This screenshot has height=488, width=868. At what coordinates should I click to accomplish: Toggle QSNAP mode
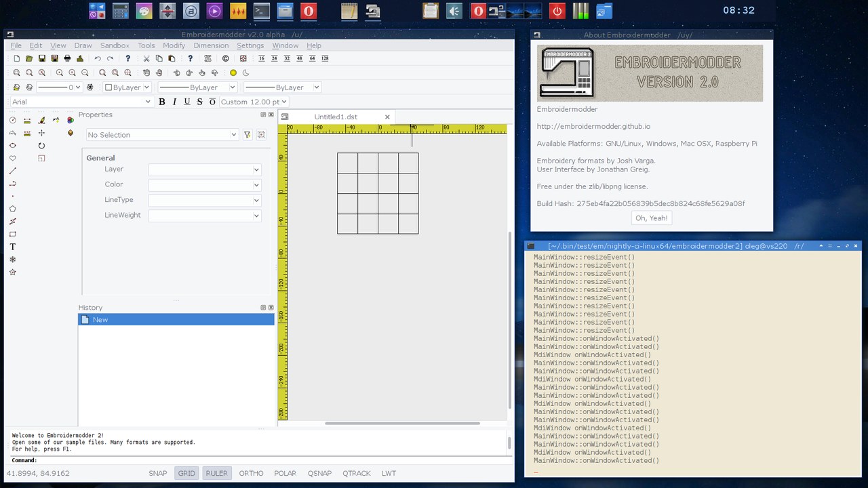point(319,473)
